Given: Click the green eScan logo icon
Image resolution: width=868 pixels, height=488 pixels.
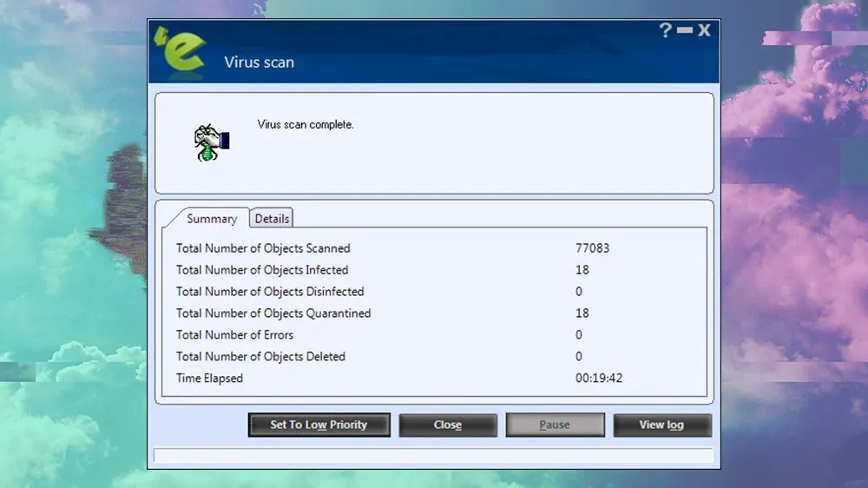Looking at the screenshot, I should coord(180,50).
